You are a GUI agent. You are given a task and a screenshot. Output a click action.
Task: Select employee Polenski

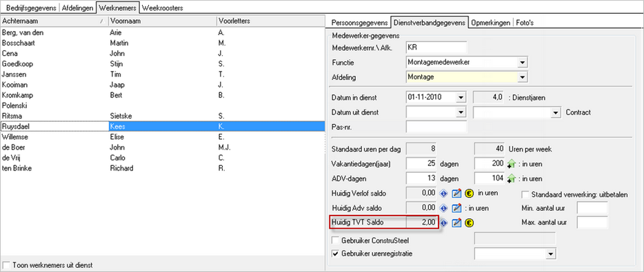[162, 105]
